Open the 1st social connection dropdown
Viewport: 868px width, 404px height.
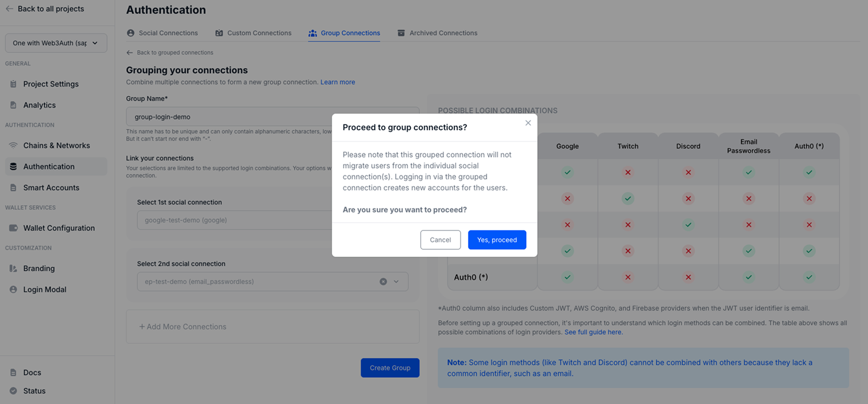pyautogui.click(x=234, y=220)
